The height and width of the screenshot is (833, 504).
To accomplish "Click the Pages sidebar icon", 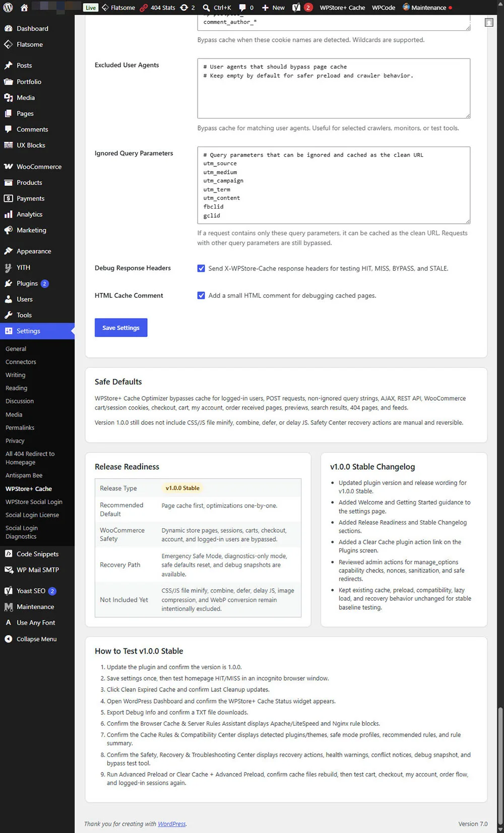I will coord(8,113).
